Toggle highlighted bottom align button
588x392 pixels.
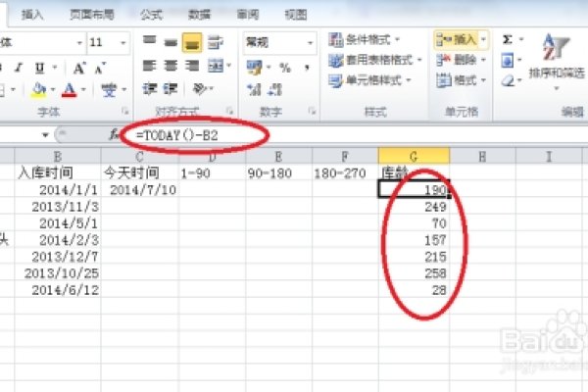click(192, 42)
